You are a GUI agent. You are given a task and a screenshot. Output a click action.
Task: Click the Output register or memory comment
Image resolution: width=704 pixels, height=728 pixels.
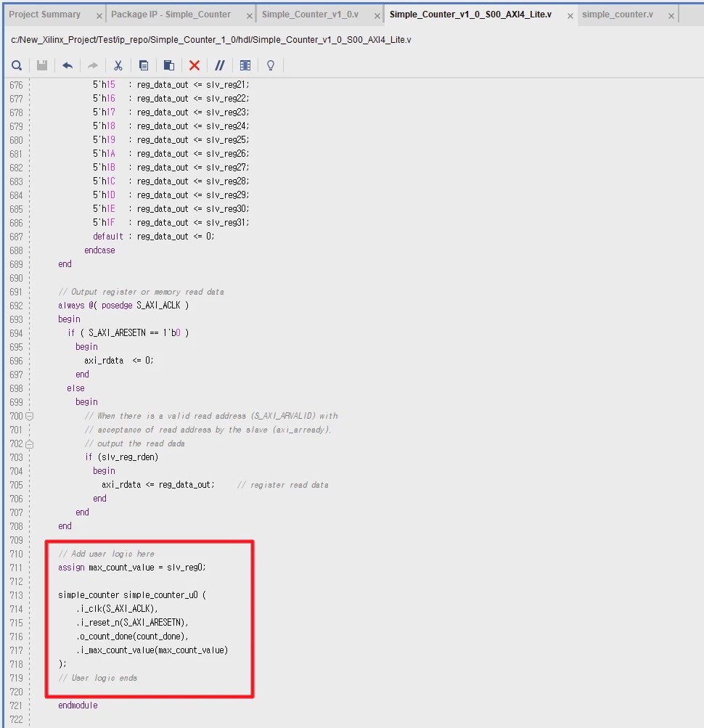tap(142, 292)
